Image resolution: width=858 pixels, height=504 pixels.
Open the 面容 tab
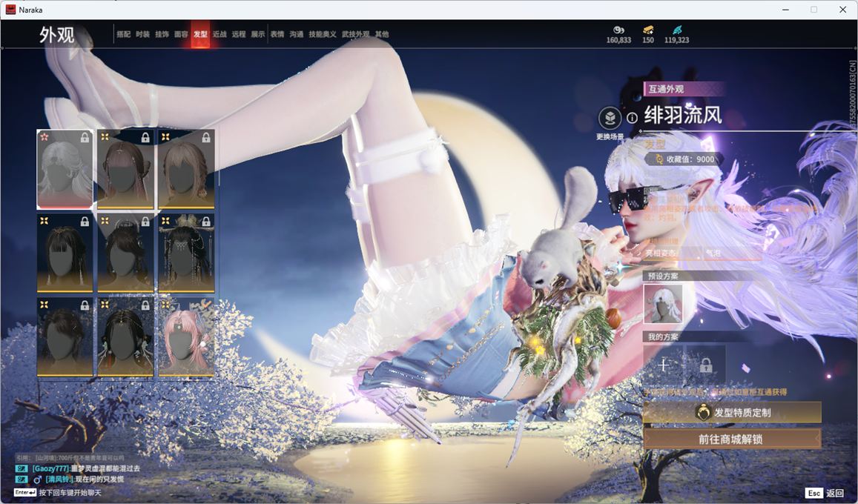point(181,34)
